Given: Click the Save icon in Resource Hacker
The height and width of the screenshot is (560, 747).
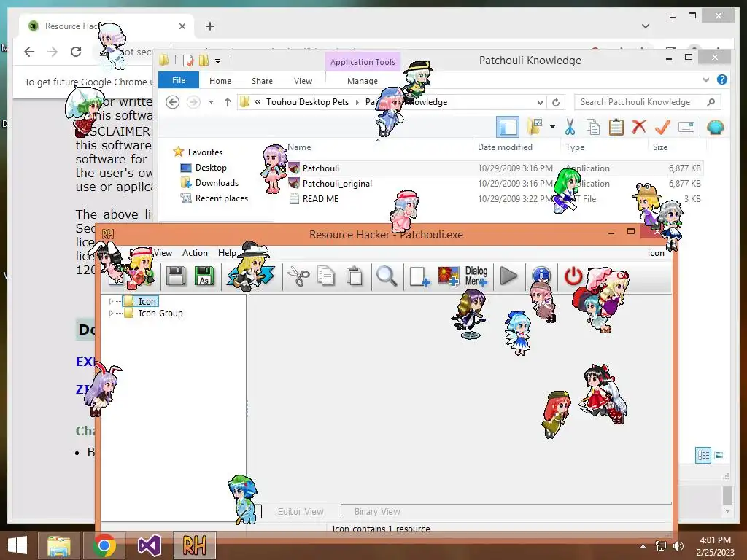Looking at the screenshot, I should pos(176,276).
